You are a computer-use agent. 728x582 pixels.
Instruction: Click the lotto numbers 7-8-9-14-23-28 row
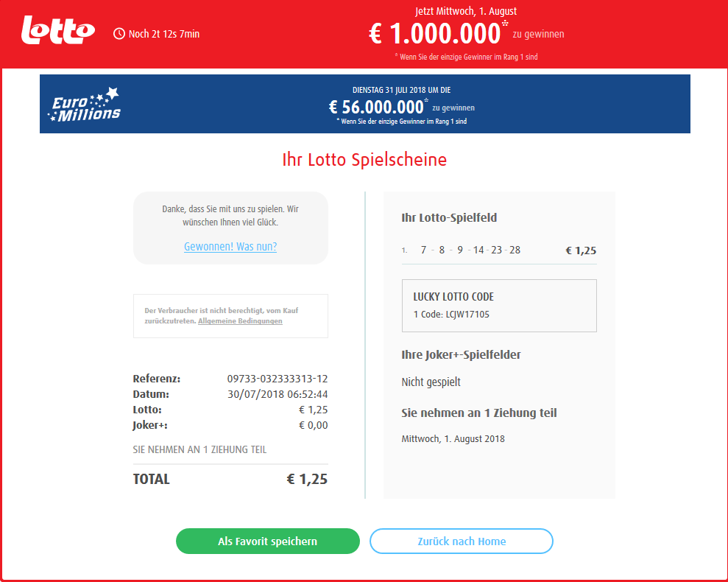499,250
